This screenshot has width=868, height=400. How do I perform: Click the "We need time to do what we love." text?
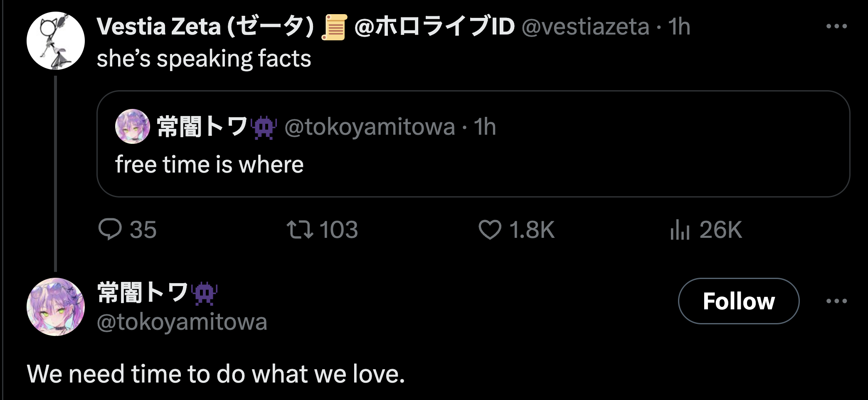coord(216,374)
